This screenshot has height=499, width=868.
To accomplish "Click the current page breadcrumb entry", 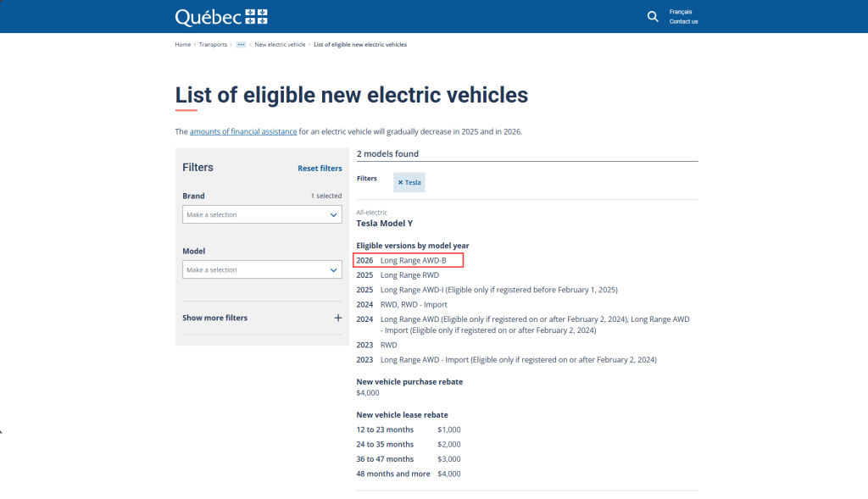I will point(359,45).
